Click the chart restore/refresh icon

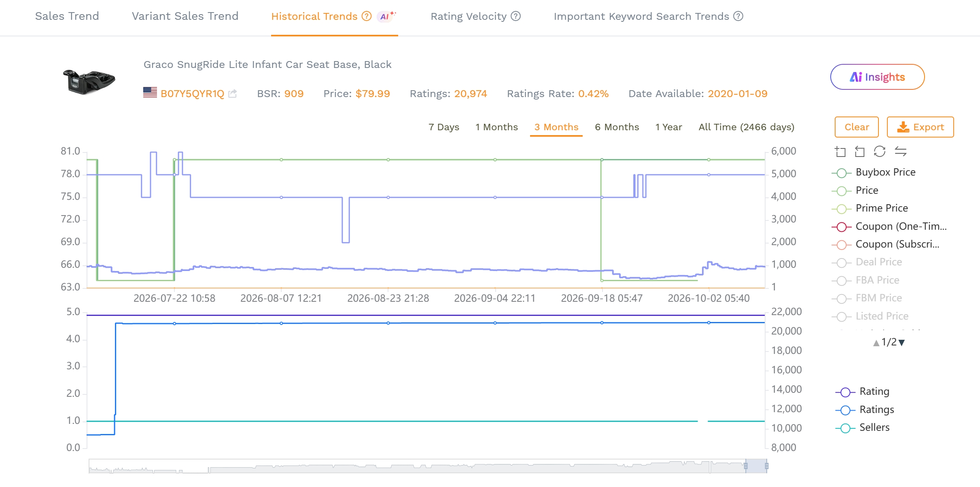click(x=880, y=152)
